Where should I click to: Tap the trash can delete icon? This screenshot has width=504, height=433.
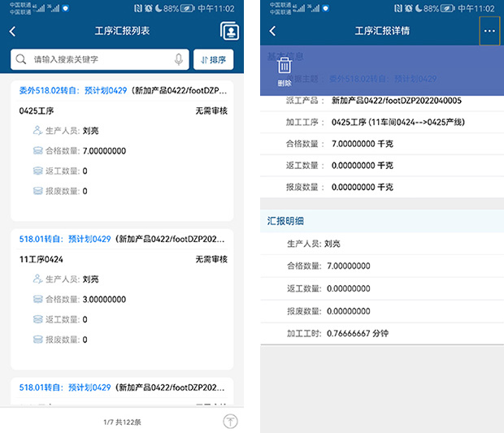[285, 67]
